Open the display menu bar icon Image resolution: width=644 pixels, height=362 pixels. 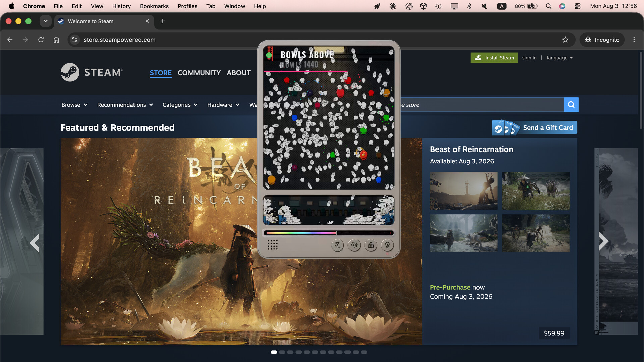click(x=454, y=6)
